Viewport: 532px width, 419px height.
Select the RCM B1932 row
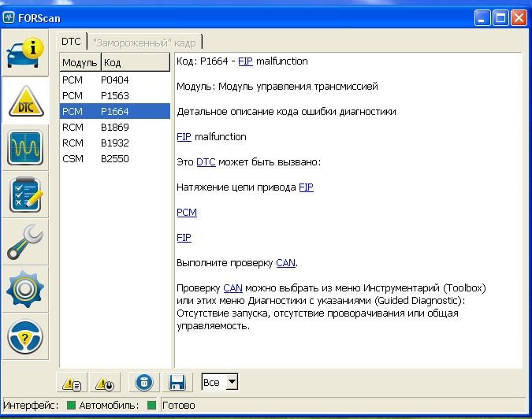point(115,143)
